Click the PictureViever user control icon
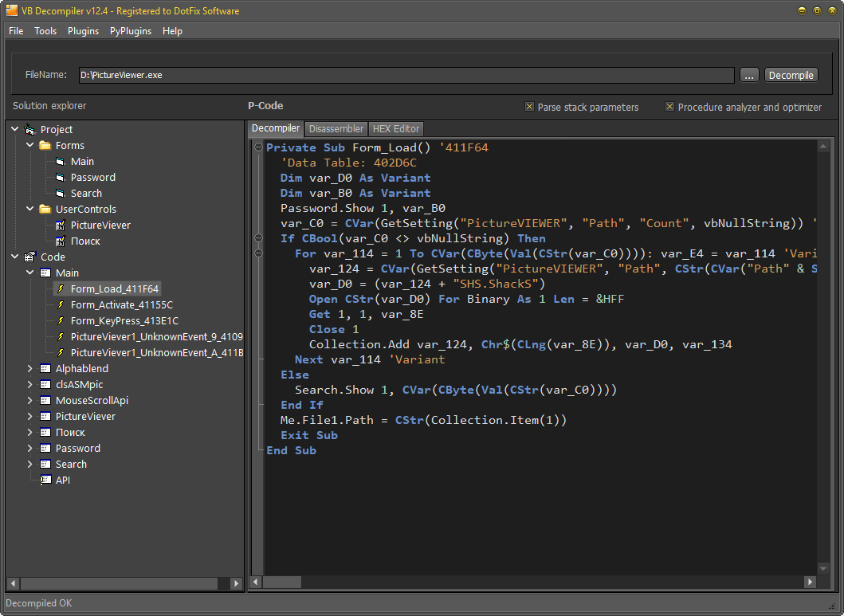The image size is (844, 616). click(x=61, y=226)
